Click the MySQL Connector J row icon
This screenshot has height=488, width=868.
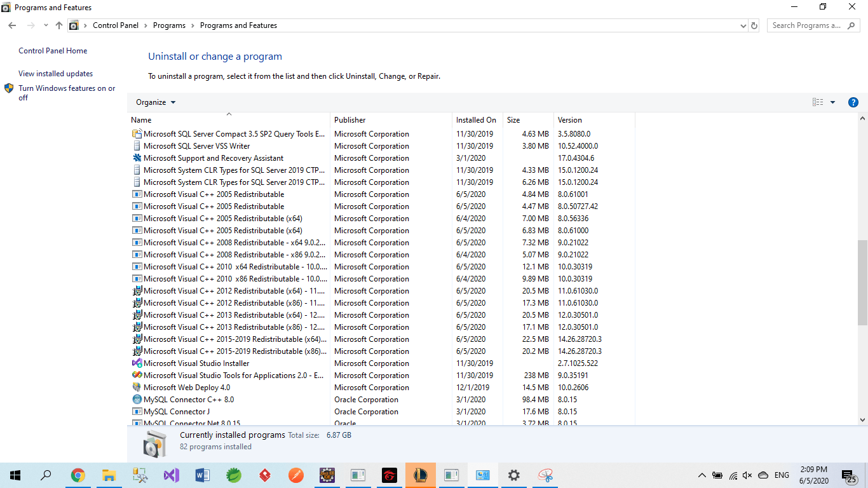137,412
